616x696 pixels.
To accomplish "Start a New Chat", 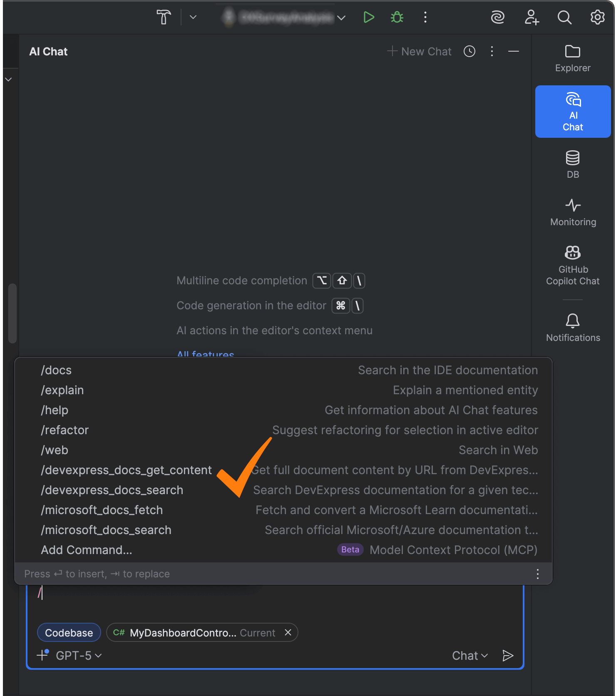I will (419, 51).
